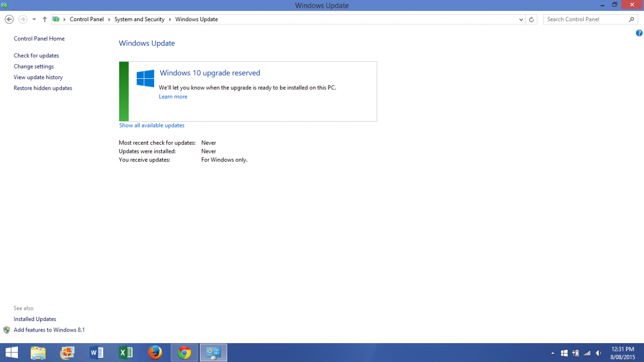Image resolution: width=644 pixels, height=362 pixels.
Task: Expand the chevron after System and Security
Action: pyautogui.click(x=170, y=19)
